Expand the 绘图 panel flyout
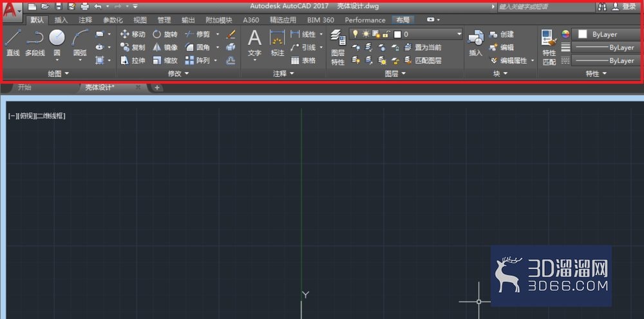 pos(59,73)
